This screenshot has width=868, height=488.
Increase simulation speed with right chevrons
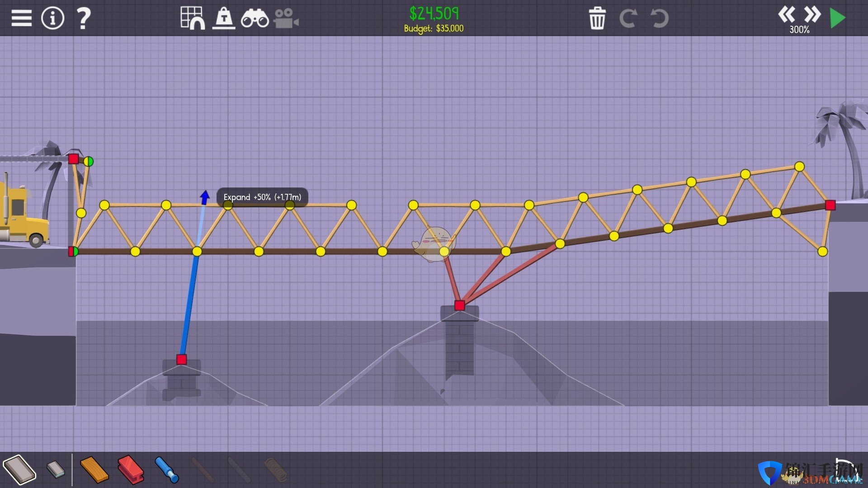(x=812, y=14)
